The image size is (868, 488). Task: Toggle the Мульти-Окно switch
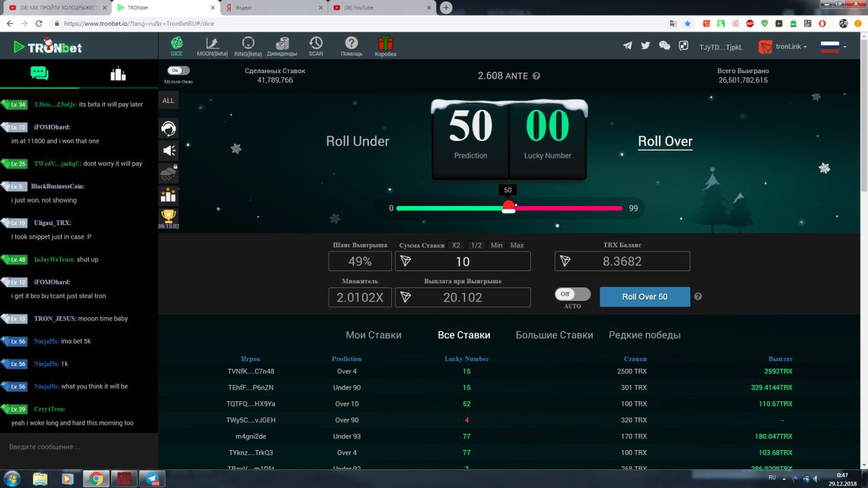[x=178, y=70]
